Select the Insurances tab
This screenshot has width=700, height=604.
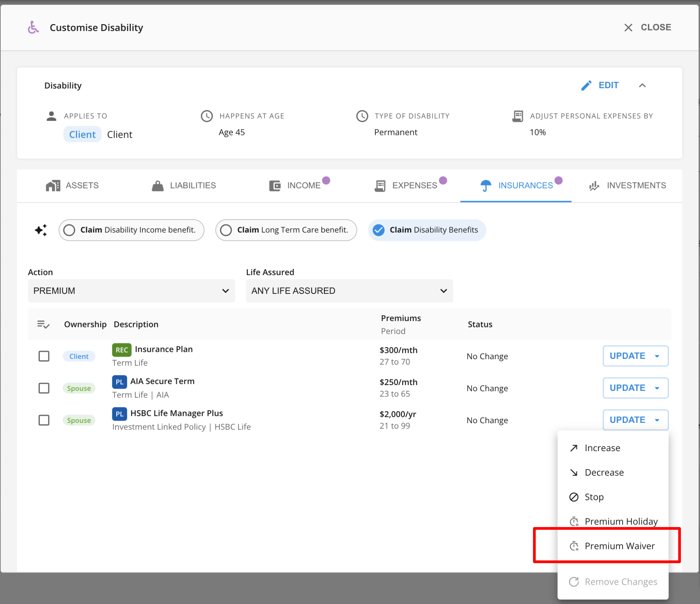(516, 185)
